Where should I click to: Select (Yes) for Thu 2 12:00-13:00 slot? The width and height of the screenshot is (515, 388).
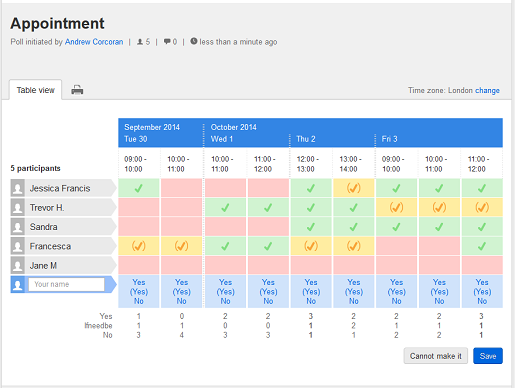tap(311, 292)
